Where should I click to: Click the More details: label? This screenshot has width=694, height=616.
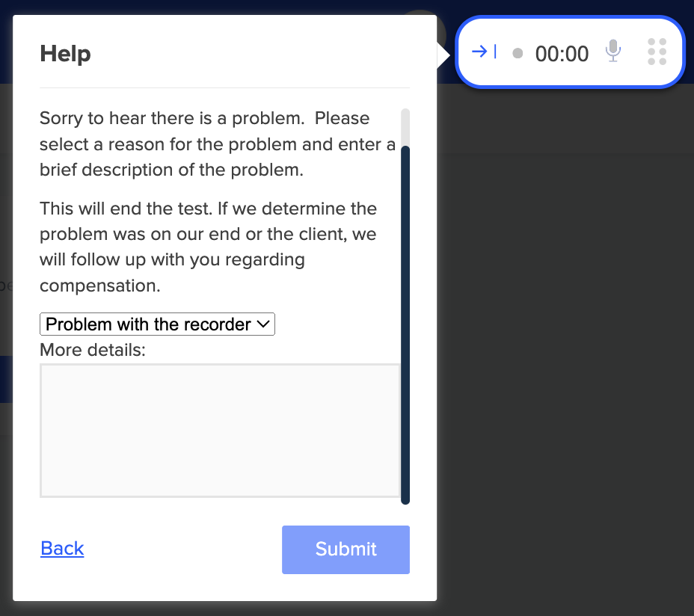coord(93,350)
